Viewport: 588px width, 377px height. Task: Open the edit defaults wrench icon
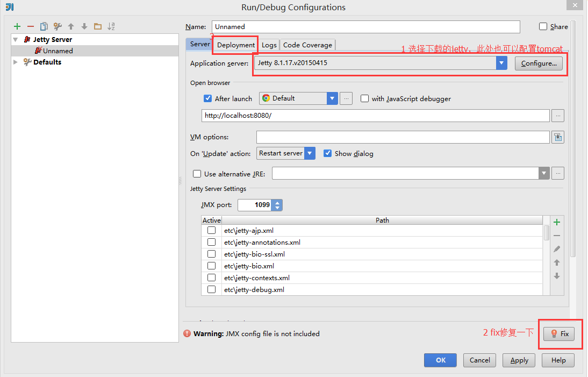(x=58, y=26)
